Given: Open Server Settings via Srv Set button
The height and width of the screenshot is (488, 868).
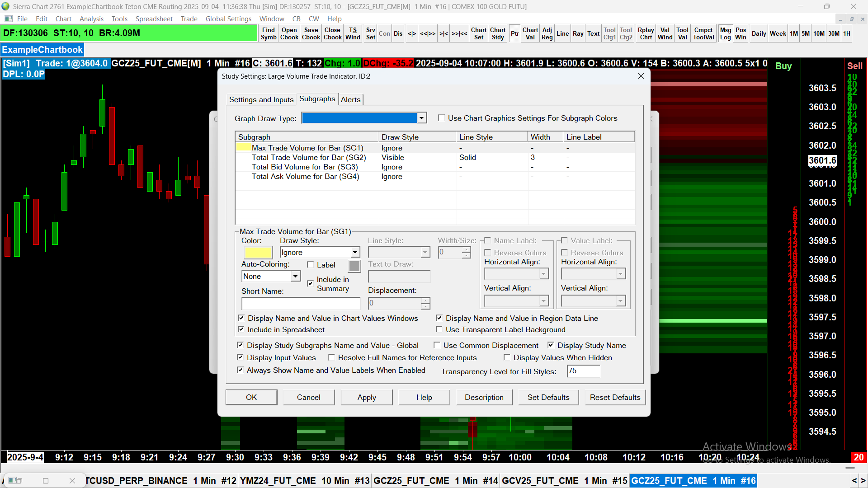Looking at the screenshot, I should 371,33.
